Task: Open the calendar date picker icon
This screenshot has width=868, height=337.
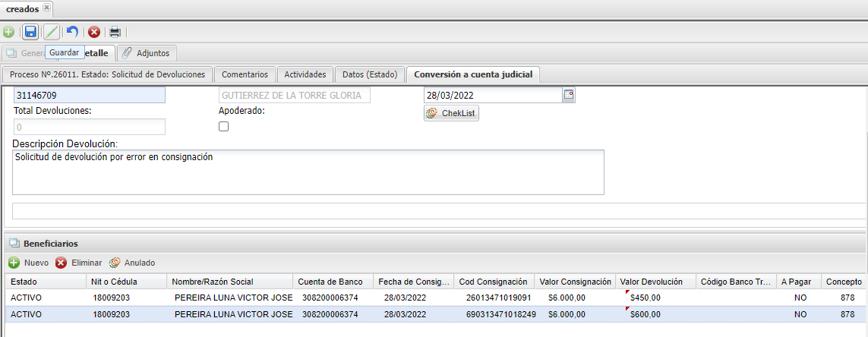Action: (569, 95)
